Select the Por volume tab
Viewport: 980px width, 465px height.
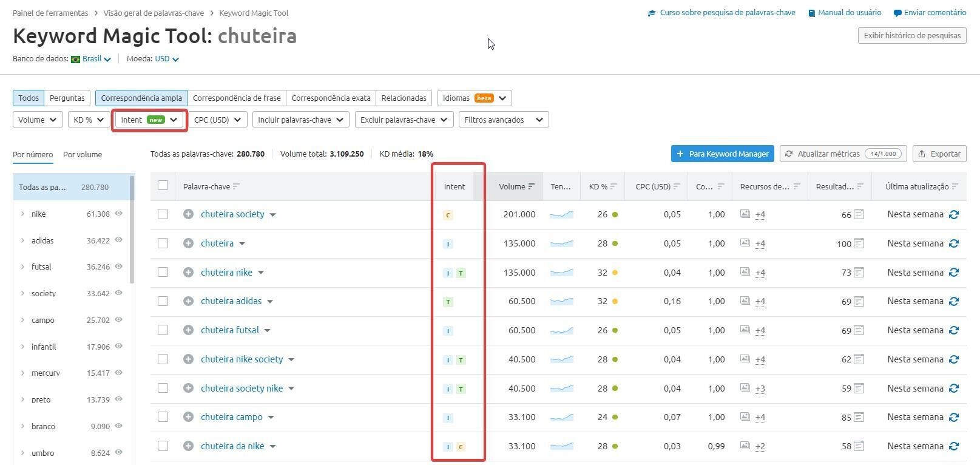pyautogui.click(x=83, y=154)
